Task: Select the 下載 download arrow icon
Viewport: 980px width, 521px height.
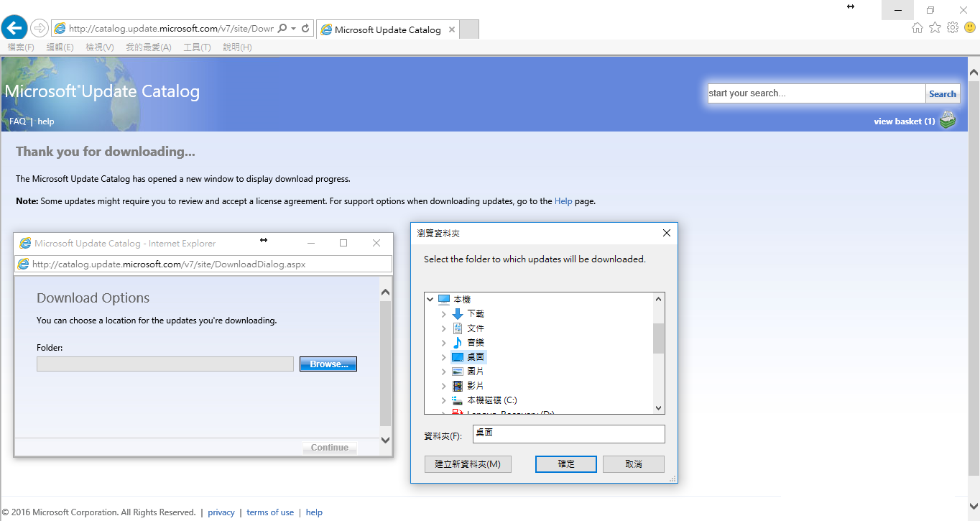Action: [x=458, y=313]
